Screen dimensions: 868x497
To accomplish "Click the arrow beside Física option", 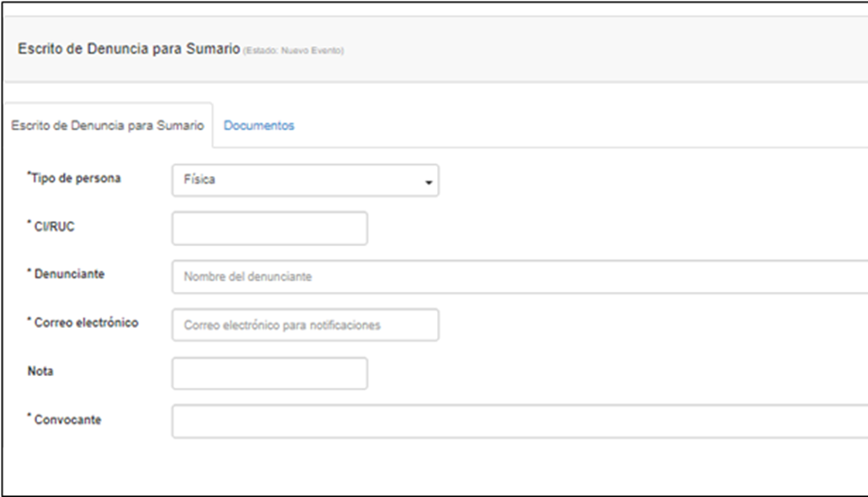I will [x=428, y=182].
